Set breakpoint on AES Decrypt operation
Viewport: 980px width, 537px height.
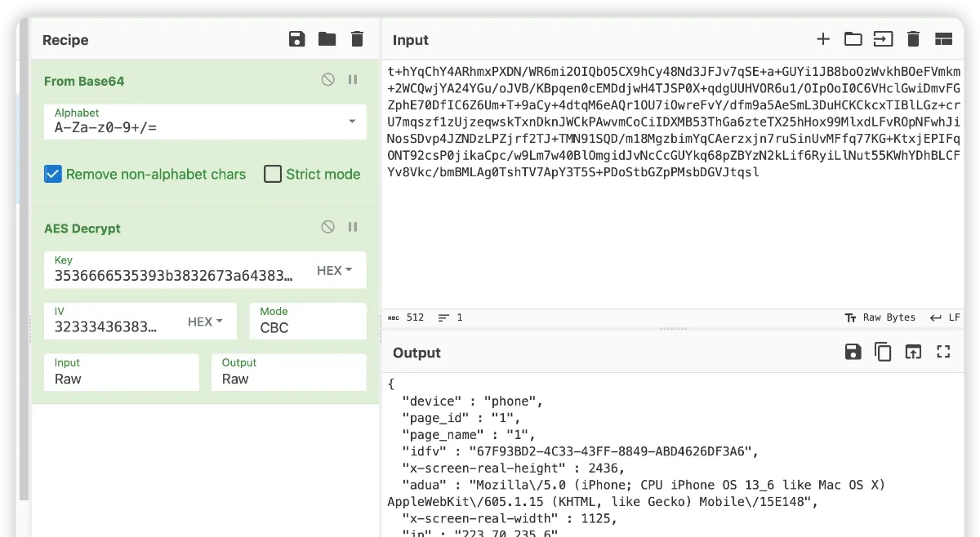click(354, 228)
